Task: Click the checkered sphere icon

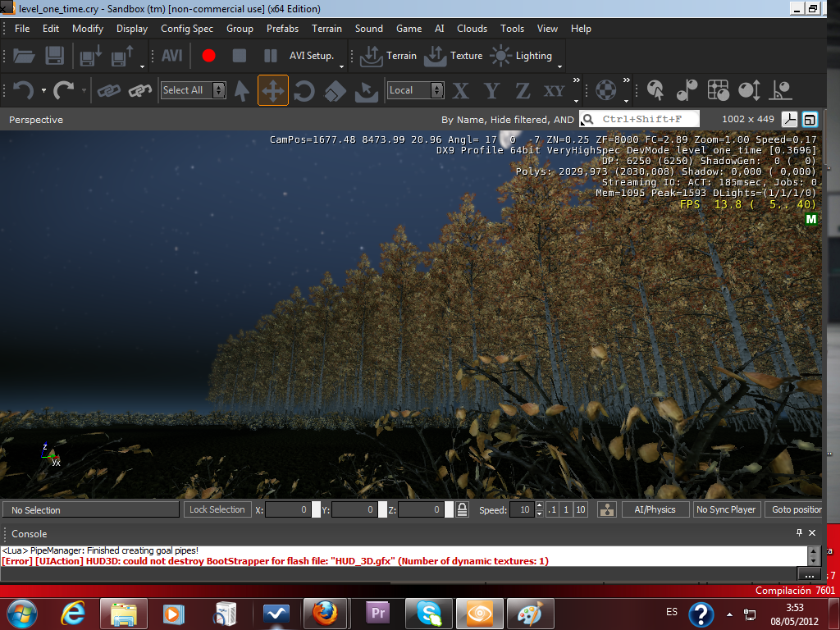Action: [606, 90]
